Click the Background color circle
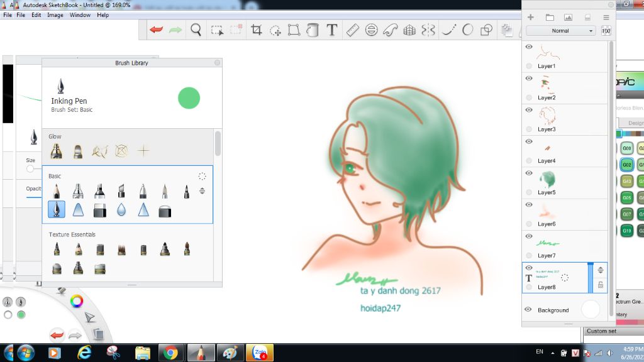The image size is (644, 362). pyautogui.click(x=591, y=309)
